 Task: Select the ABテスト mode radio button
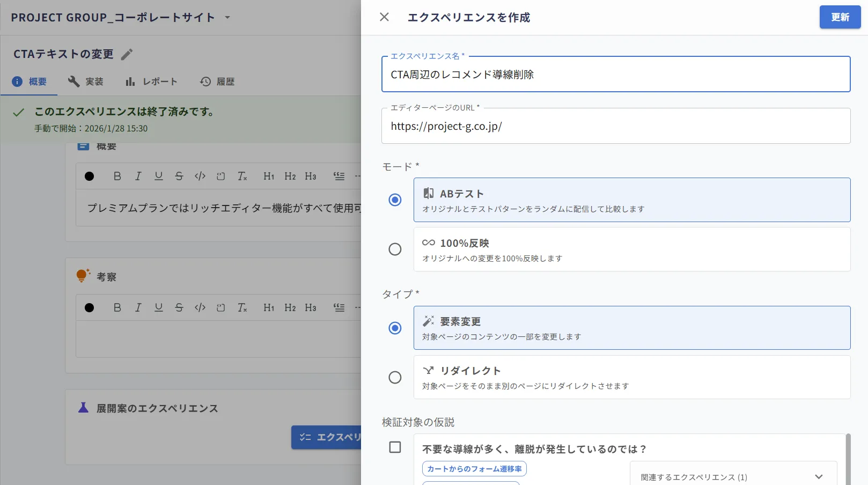(x=395, y=200)
